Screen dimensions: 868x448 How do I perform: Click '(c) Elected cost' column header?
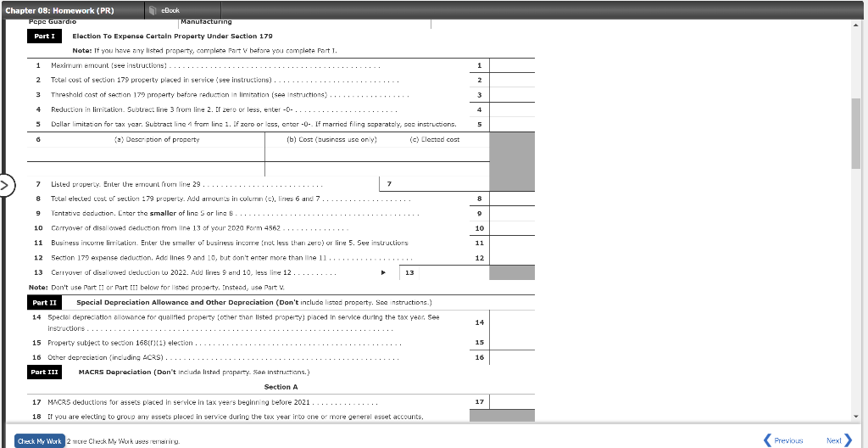point(435,140)
